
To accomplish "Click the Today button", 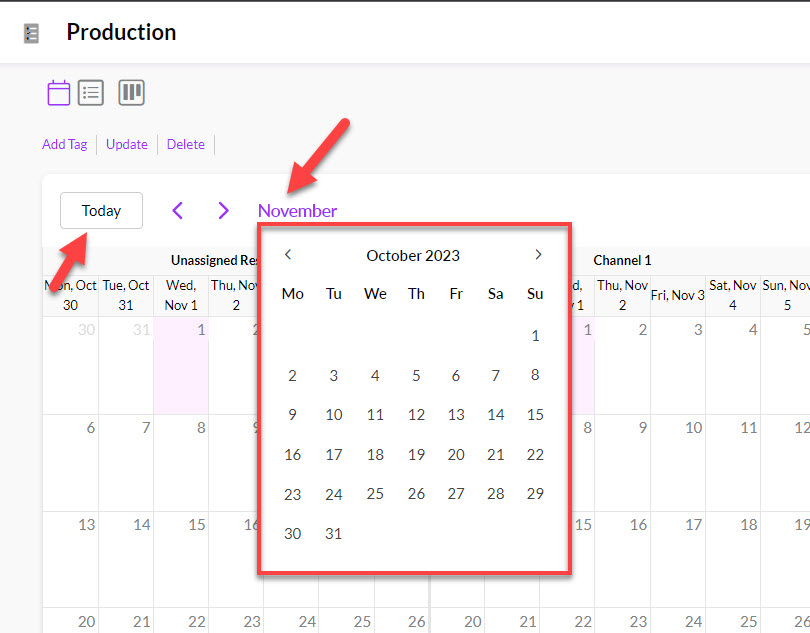I will tap(101, 210).
